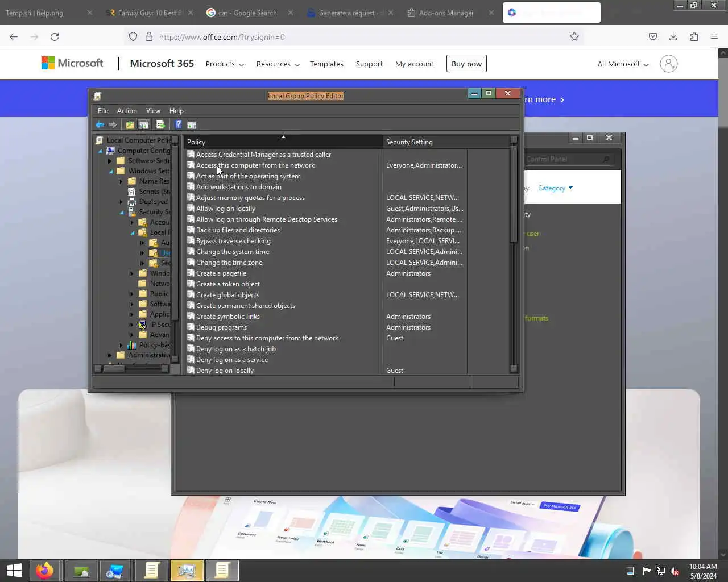The image size is (728, 582).
Task: Click the Forward arrow in Group Policy toolbar
Action: point(113,124)
